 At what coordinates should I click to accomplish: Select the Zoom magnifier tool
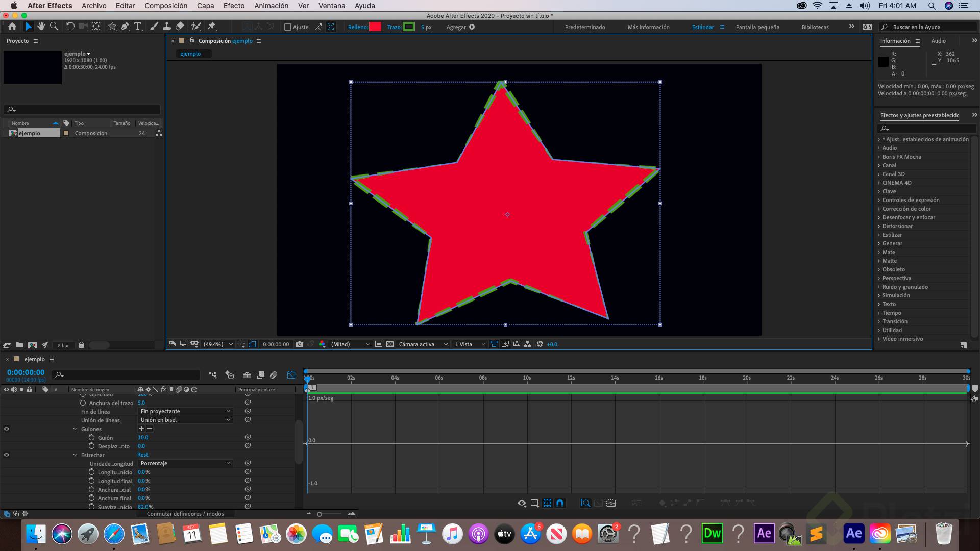pos(54,27)
